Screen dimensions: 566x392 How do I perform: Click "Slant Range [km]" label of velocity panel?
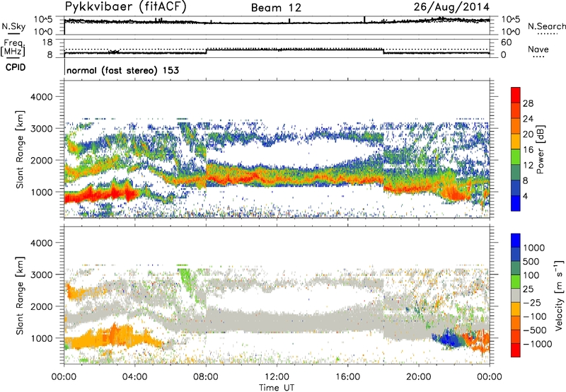coord(20,296)
